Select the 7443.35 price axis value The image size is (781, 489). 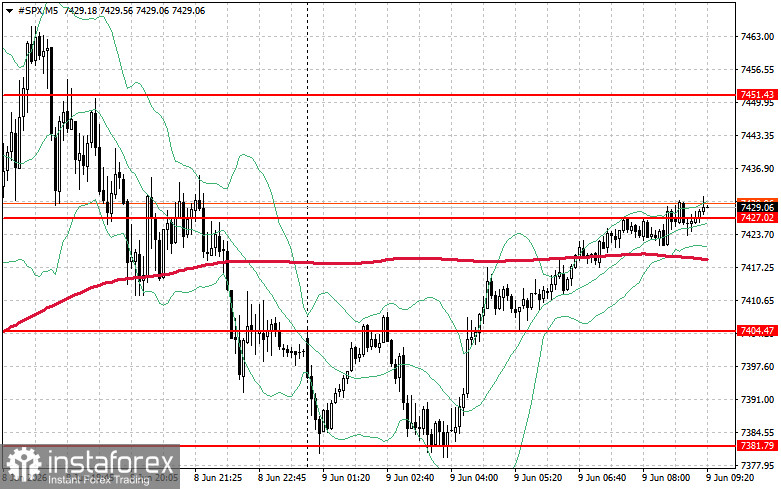(x=757, y=135)
